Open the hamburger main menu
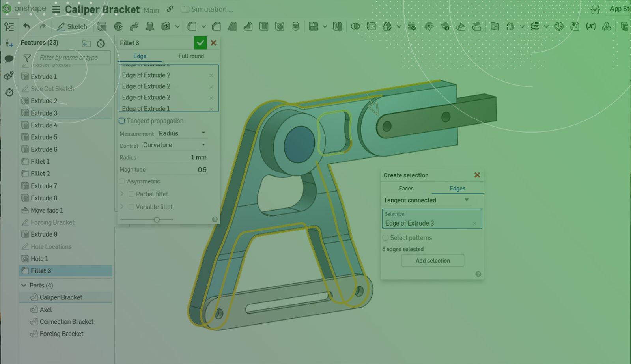 coord(56,9)
